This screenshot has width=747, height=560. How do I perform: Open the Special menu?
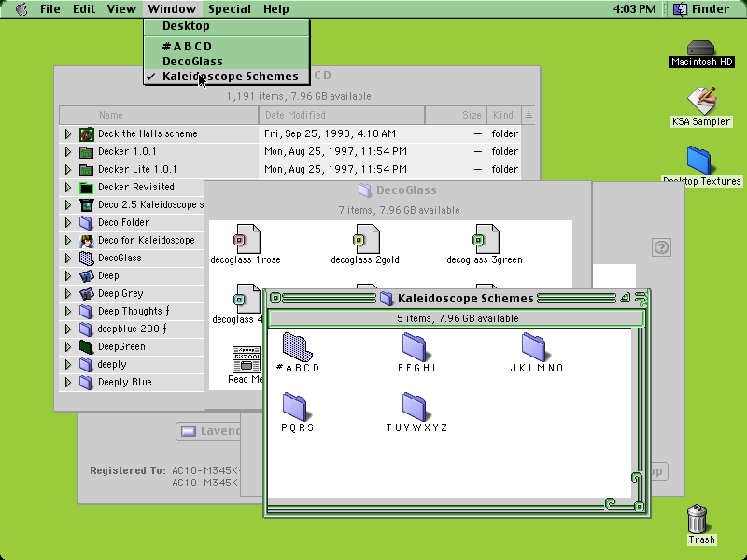coord(230,9)
